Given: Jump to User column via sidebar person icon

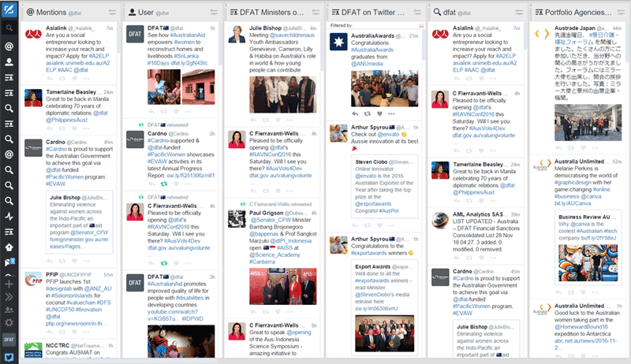Looking at the screenshot, I should (9, 62).
